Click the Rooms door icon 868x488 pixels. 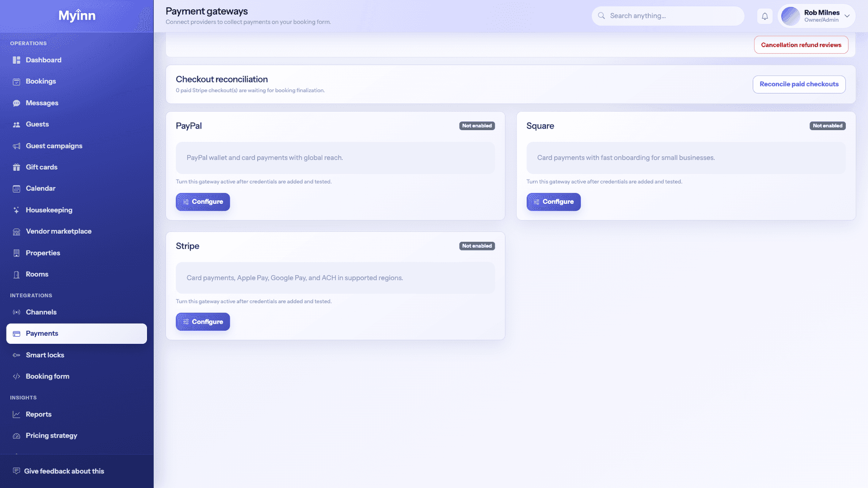[16, 274]
